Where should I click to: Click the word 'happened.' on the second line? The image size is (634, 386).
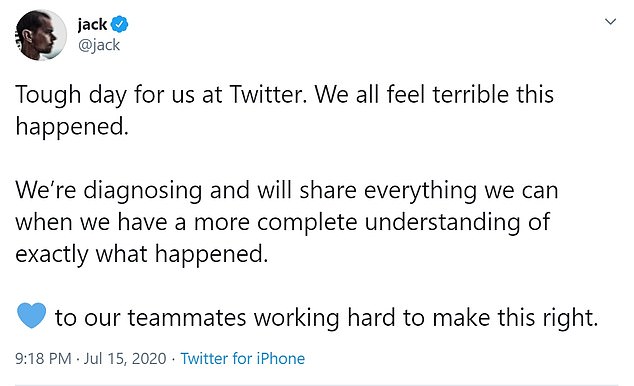(72, 127)
